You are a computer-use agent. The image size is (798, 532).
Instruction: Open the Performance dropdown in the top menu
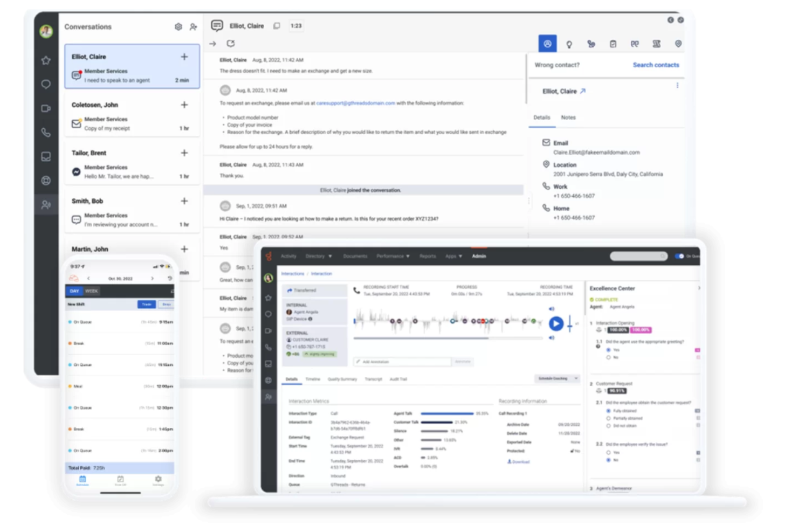[x=393, y=256]
